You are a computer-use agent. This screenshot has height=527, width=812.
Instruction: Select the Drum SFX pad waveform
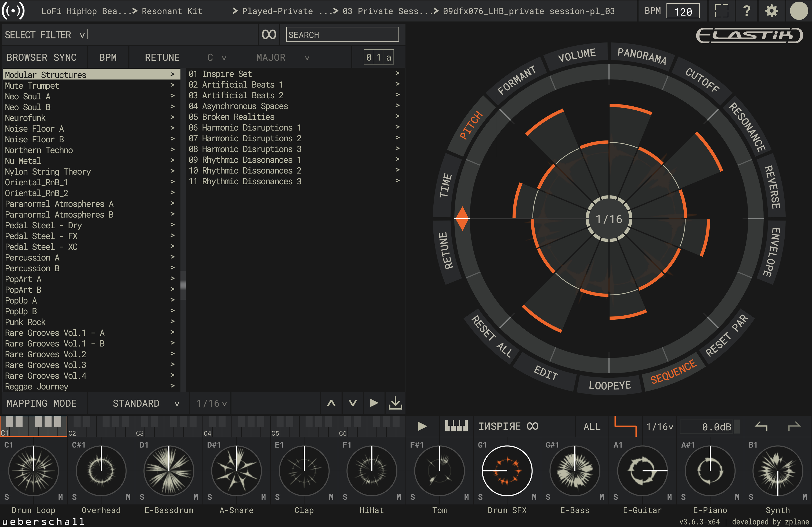pos(507,471)
